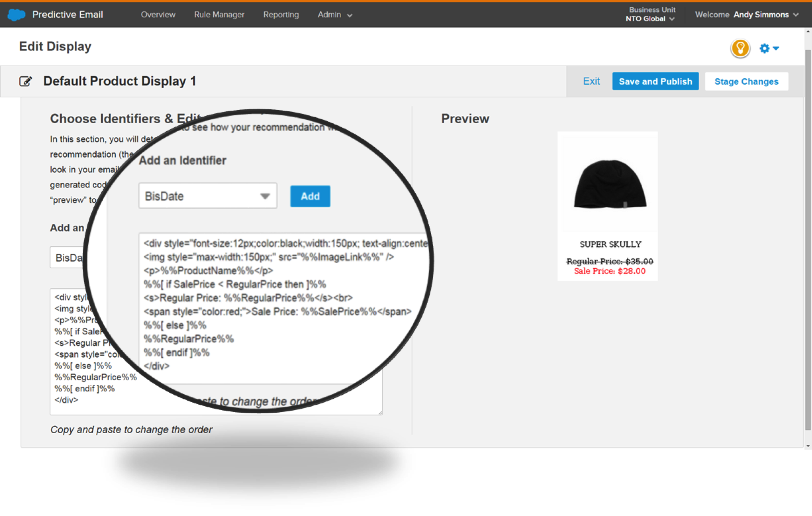Open the Rule Manager page

tap(219, 15)
